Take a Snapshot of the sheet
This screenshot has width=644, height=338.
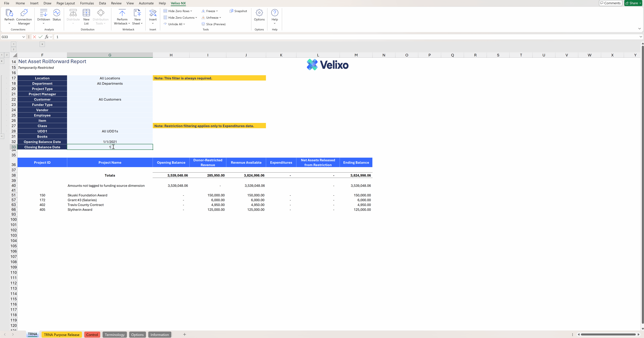[x=238, y=11]
